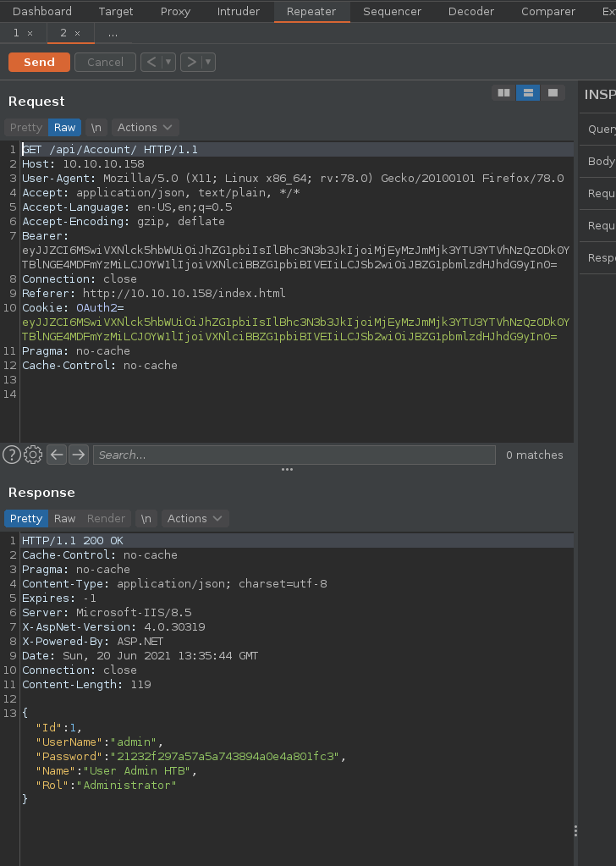Click the Send button
616x866 pixels.
point(39,62)
